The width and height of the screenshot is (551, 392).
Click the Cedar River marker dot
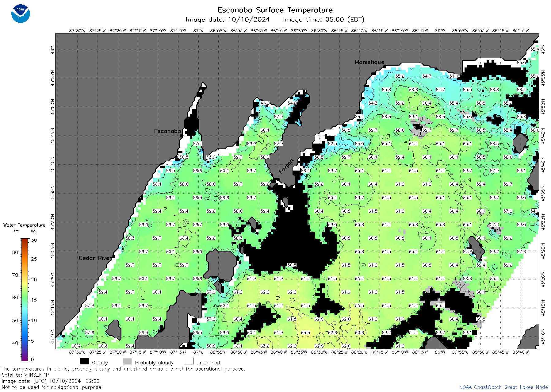(x=114, y=256)
